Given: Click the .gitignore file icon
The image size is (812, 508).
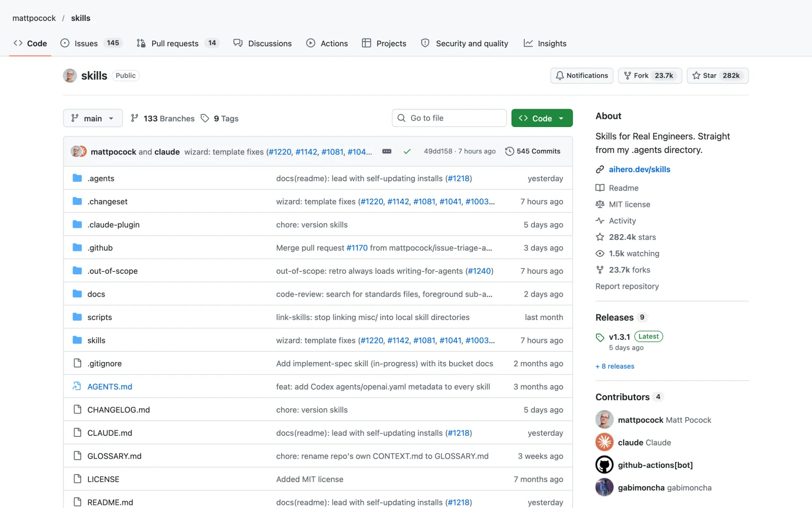Looking at the screenshot, I should [x=77, y=363].
